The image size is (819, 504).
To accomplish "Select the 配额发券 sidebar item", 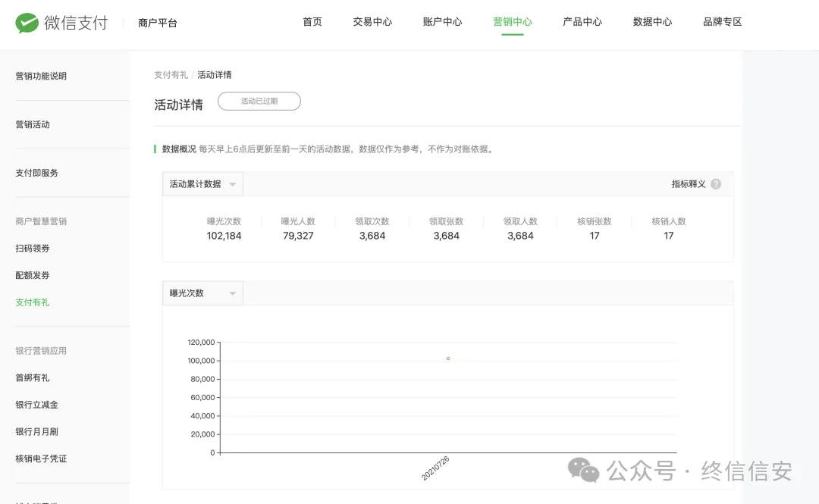I will coord(33,275).
